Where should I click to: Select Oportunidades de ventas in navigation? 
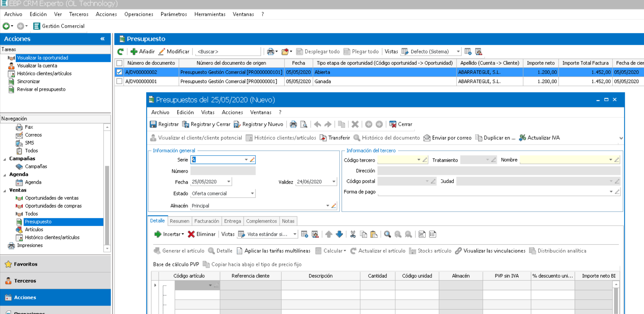[52, 198]
